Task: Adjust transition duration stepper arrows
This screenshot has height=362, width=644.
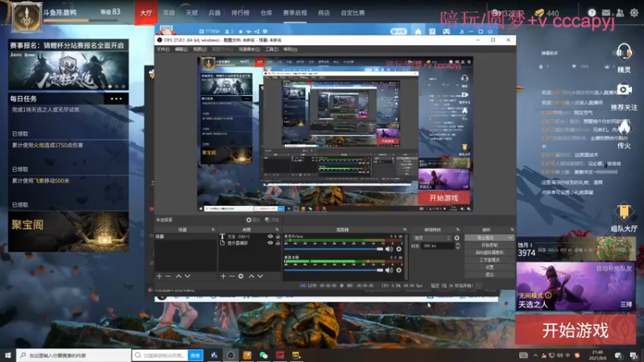Action: click(457, 246)
